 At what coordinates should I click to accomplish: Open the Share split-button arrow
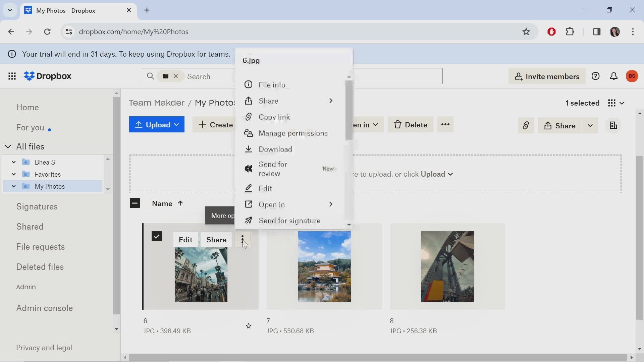[590, 126]
